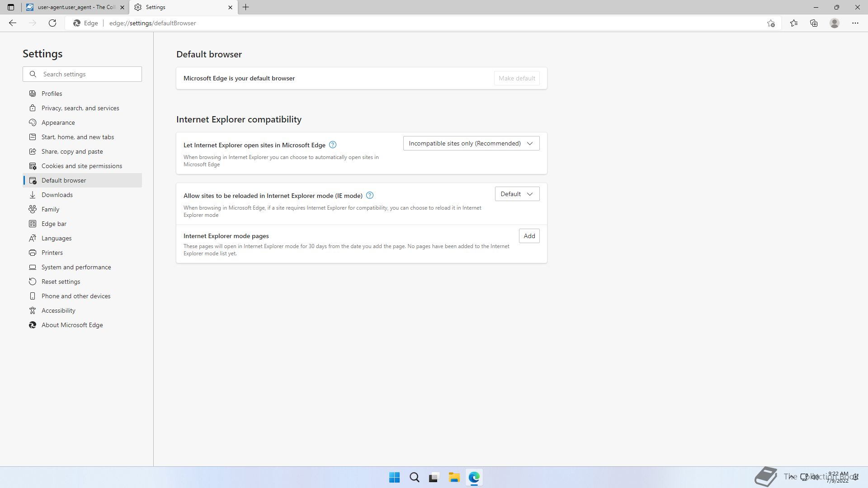The width and height of the screenshot is (868, 488).
Task: Click the taskbar clock and date
Action: 838,477
